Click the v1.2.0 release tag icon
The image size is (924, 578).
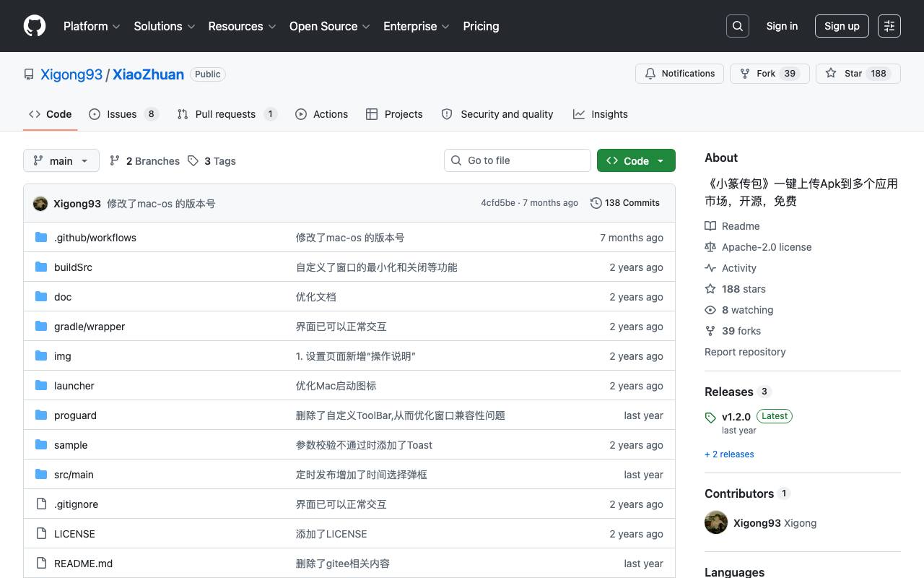(710, 418)
